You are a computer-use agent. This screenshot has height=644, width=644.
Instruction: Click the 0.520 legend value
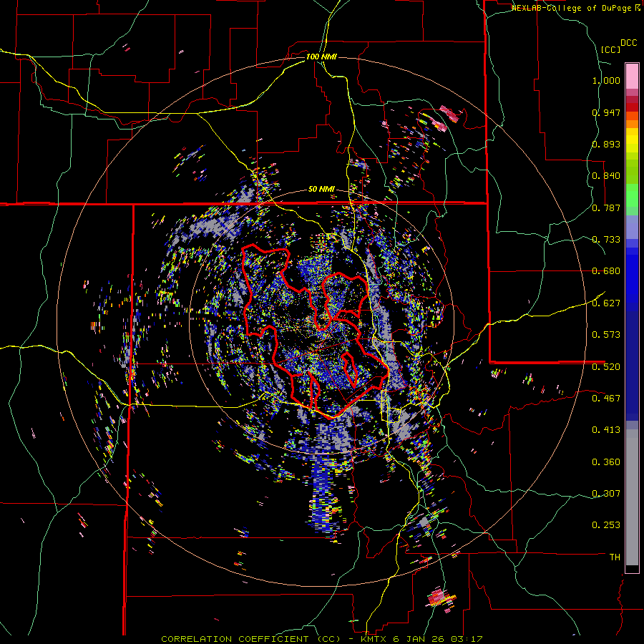pos(606,366)
